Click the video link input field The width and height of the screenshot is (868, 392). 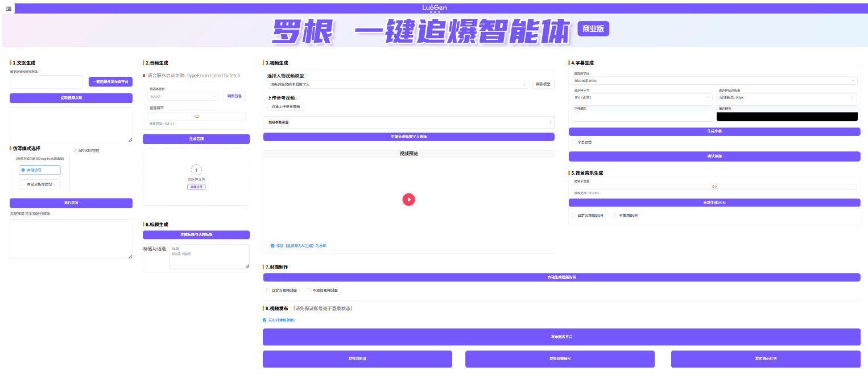[x=45, y=81]
